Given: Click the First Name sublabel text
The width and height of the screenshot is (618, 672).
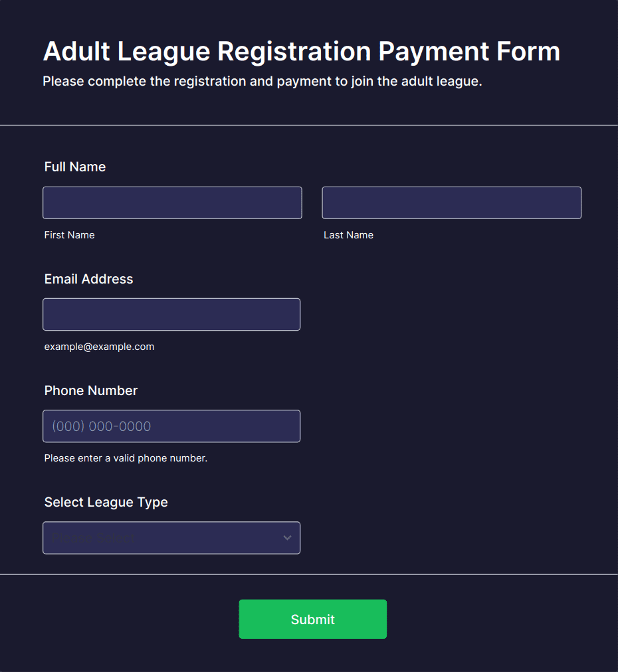Looking at the screenshot, I should 70,235.
